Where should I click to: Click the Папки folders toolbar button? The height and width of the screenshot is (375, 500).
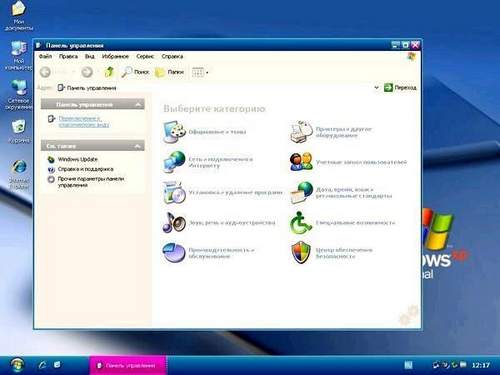coord(170,72)
